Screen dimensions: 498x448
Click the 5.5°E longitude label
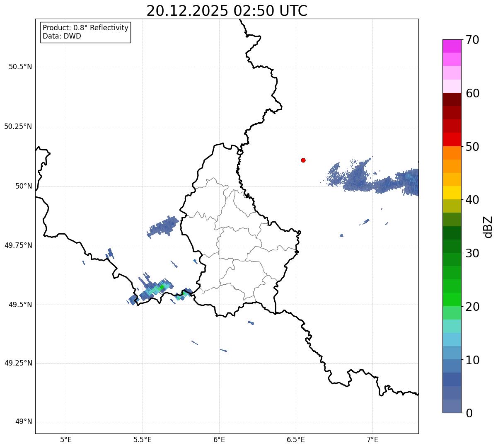(143, 439)
